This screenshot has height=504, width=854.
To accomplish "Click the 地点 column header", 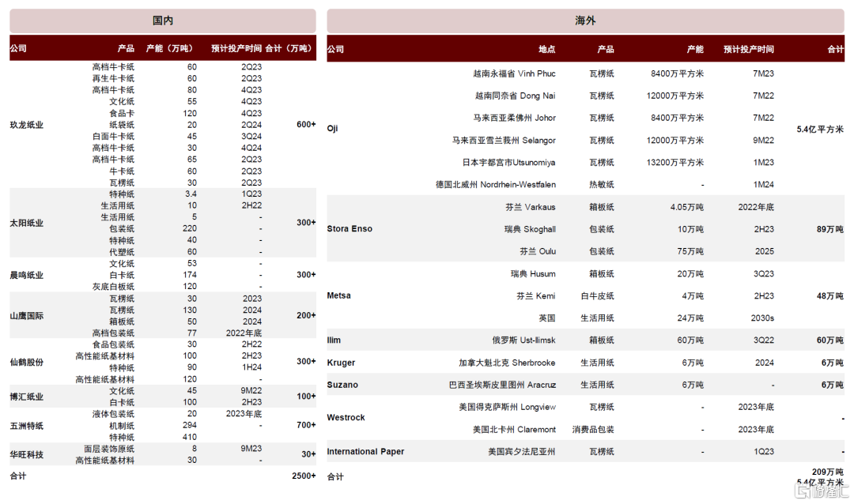I will point(547,49).
